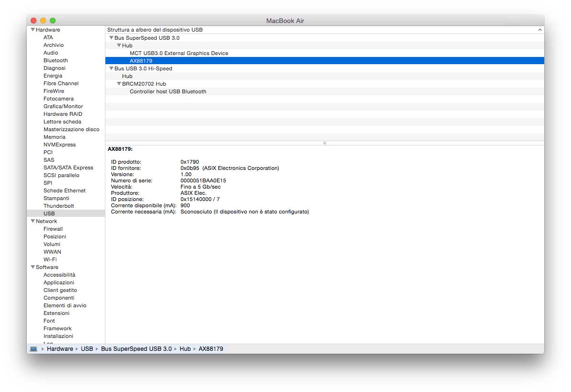Open Grafica/Monitor section

[x=63, y=106]
